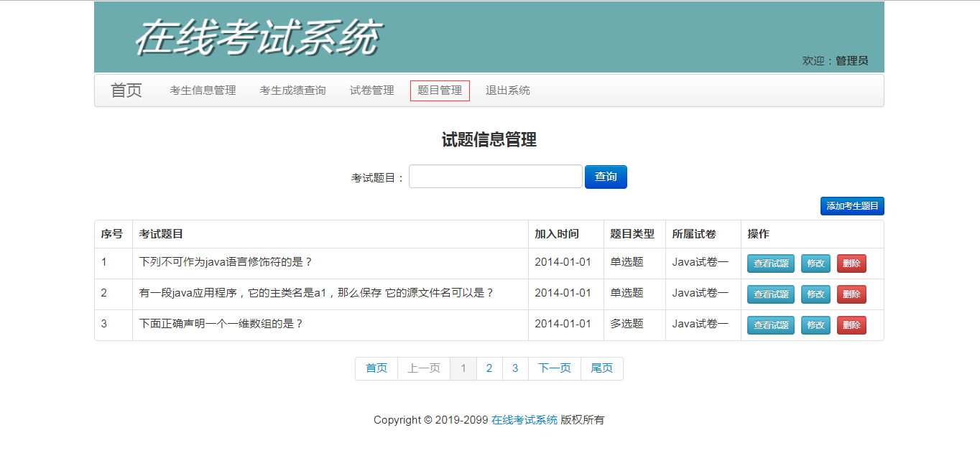Viewport: 980px width, 471px height.
Task: Open the 在线考试系统 footer link
Action: (524, 420)
